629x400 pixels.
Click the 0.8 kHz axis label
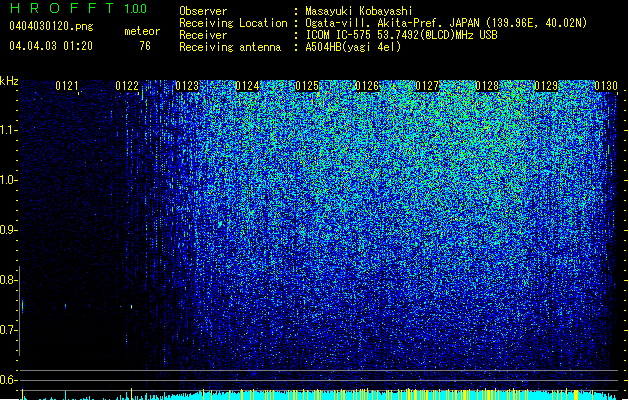tap(9, 280)
